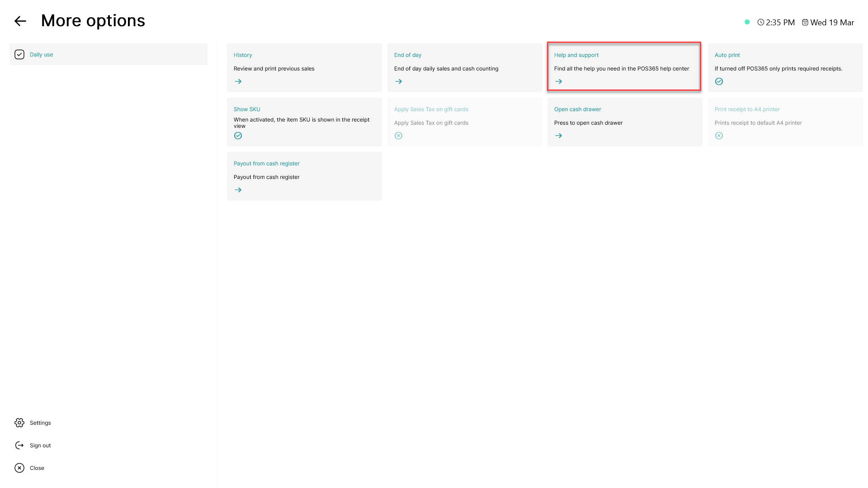Enable Apply Sales Tax on gift cards
This screenshot has height=488, width=868.
[x=398, y=136]
